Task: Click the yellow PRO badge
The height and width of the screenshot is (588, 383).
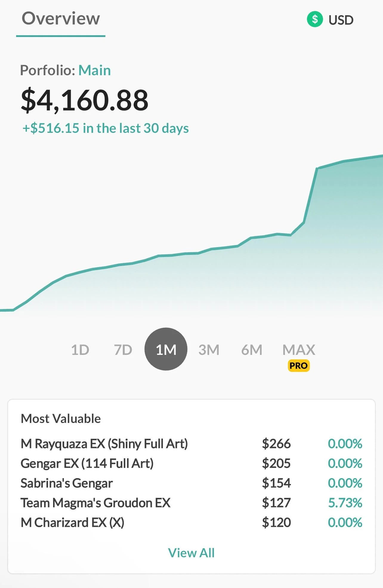Action: (299, 366)
